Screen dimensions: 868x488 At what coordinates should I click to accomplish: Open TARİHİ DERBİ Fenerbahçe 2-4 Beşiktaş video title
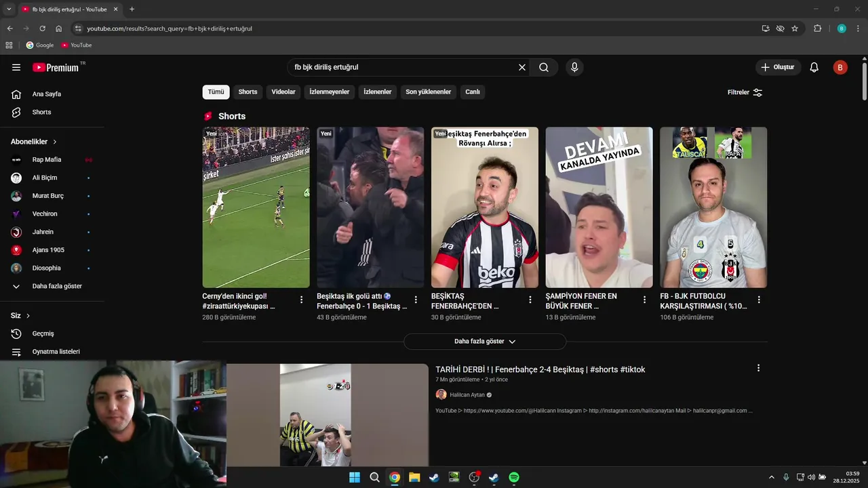coord(540,369)
